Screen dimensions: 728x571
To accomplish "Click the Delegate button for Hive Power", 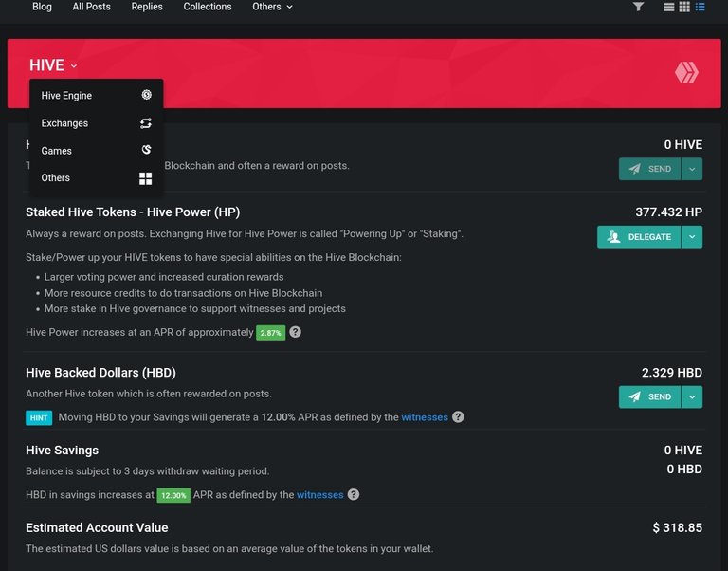I will coord(639,237).
